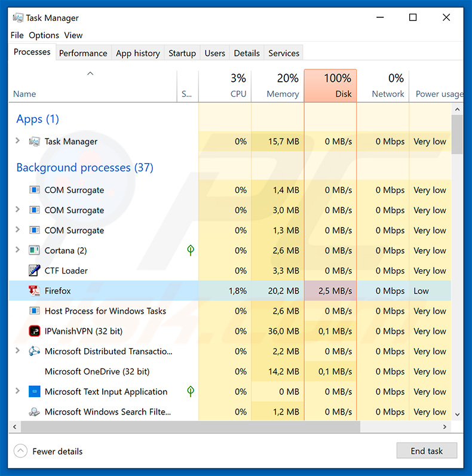Sort by the Network column header

[383, 86]
